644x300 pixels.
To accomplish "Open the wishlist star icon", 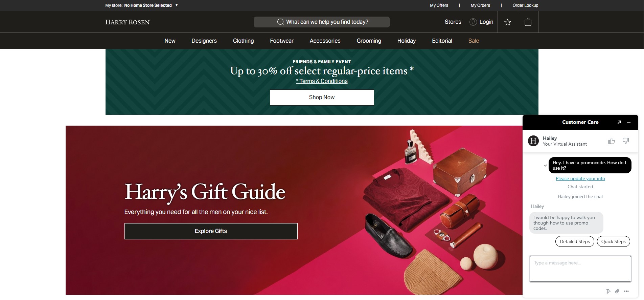I will coord(508,22).
